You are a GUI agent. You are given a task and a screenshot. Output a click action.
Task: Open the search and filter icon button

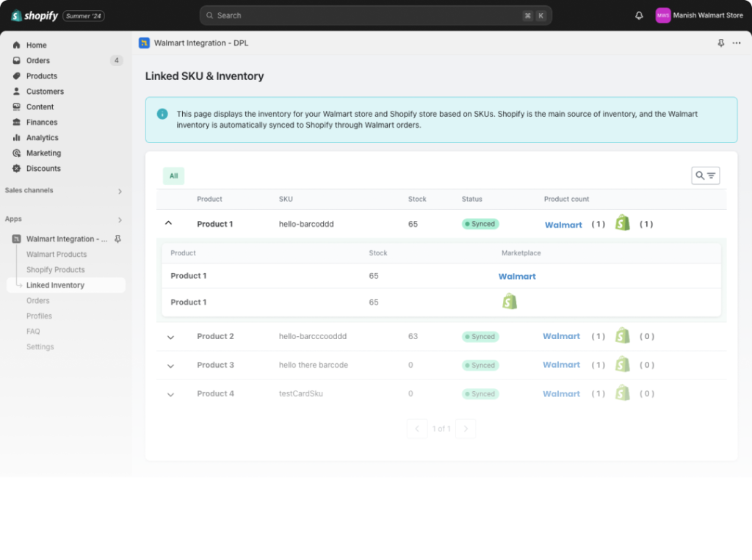(x=705, y=175)
